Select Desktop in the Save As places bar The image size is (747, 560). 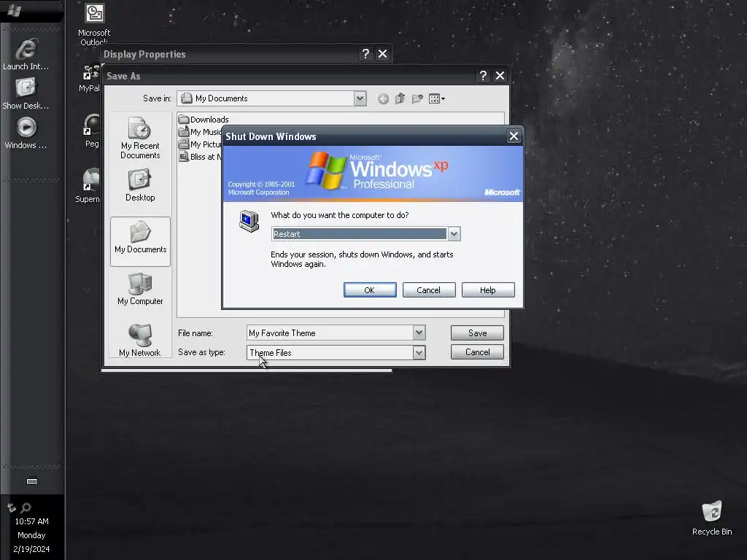click(x=140, y=186)
